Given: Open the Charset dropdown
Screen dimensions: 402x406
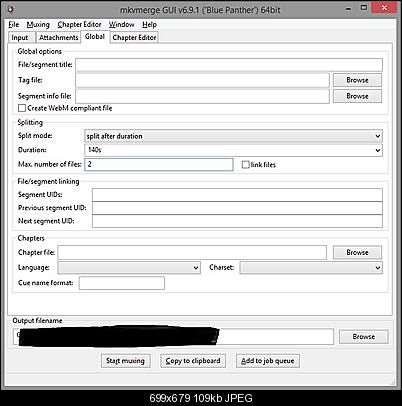Looking at the screenshot, I should tap(311, 268).
